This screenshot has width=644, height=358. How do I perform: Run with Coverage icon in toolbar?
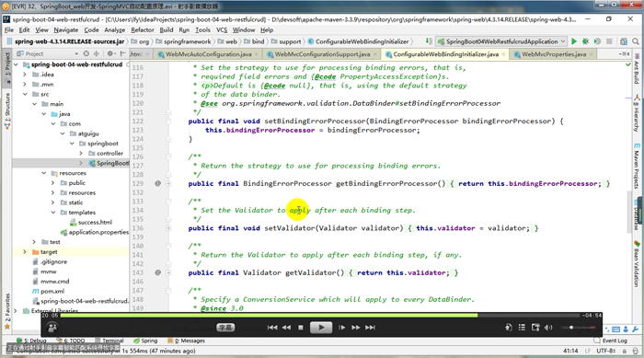(597, 41)
